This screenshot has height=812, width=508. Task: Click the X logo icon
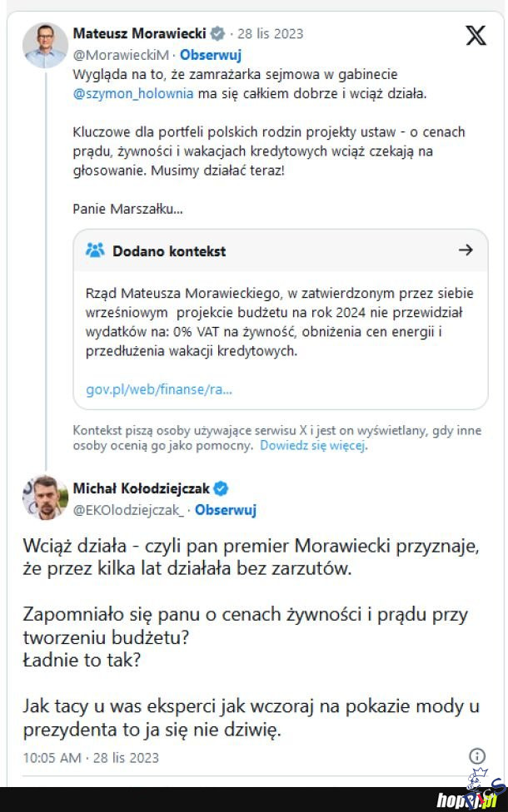476,36
